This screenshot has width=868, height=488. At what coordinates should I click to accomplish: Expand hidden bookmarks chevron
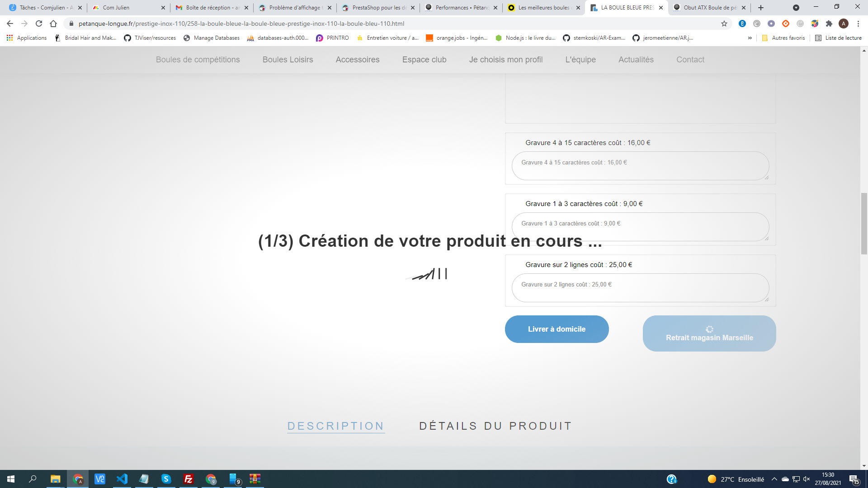click(750, 38)
